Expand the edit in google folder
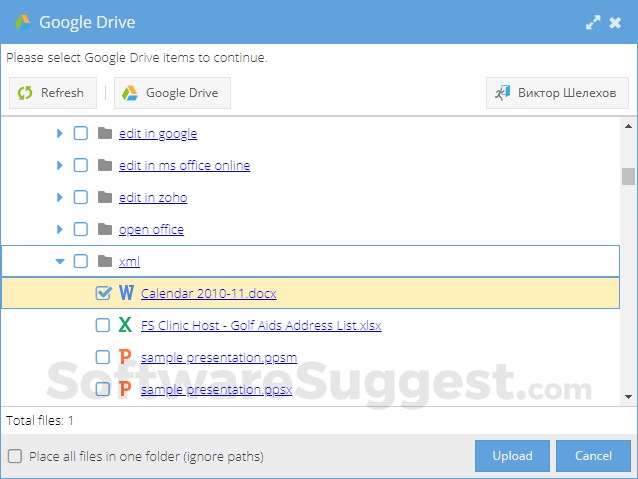Screen dimensions: 638x479 tap(60, 133)
